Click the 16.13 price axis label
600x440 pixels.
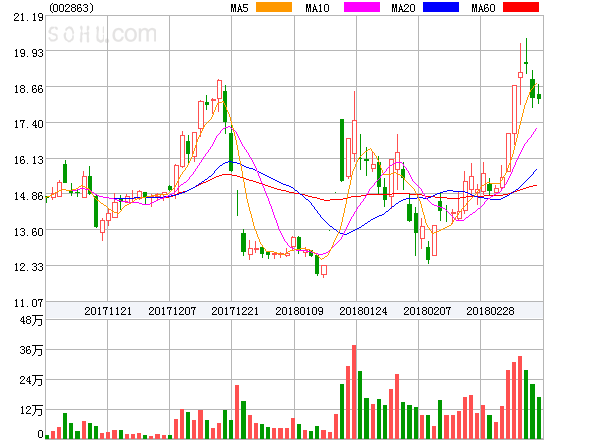[x=29, y=160]
